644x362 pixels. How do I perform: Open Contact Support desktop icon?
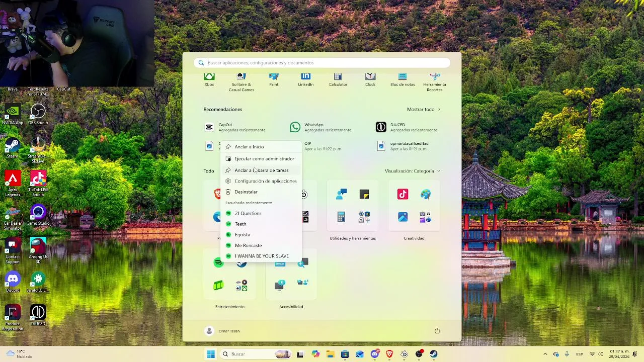pyautogui.click(x=13, y=251)
